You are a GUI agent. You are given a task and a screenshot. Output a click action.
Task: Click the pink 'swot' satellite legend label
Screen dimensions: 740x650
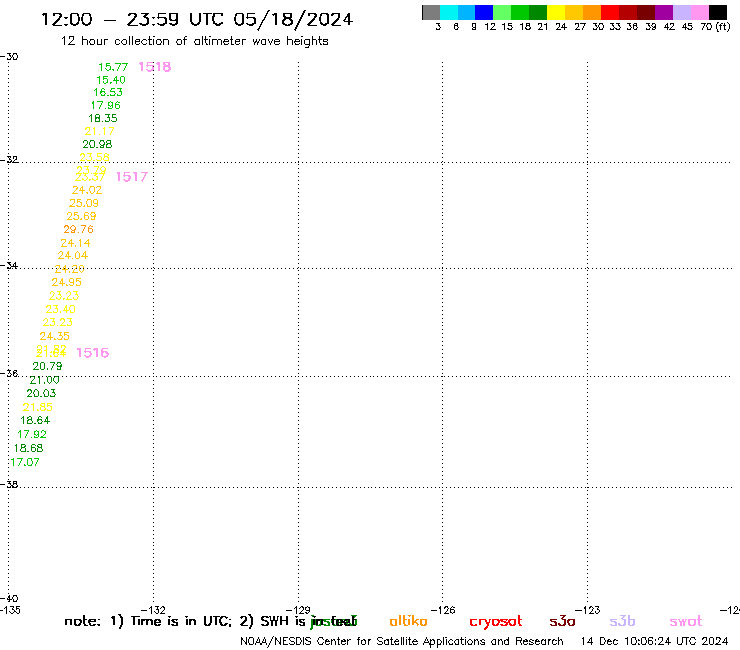686,621
